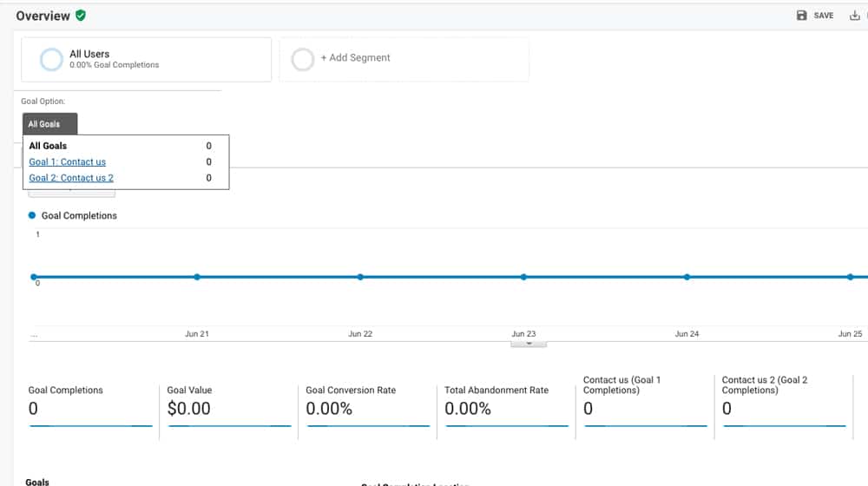Click 0.00% Goal Completions under All Users
The height and width of the screenshot is (486, 868).
tap(114, 65)
